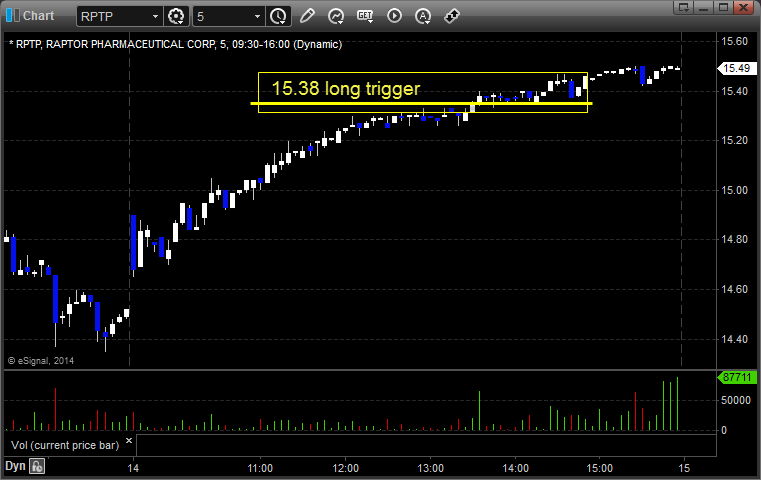Screen dimensions: 761x480
Task: Click the Dyn time template label
Action: pyautogui.click(x=15, y=466)
